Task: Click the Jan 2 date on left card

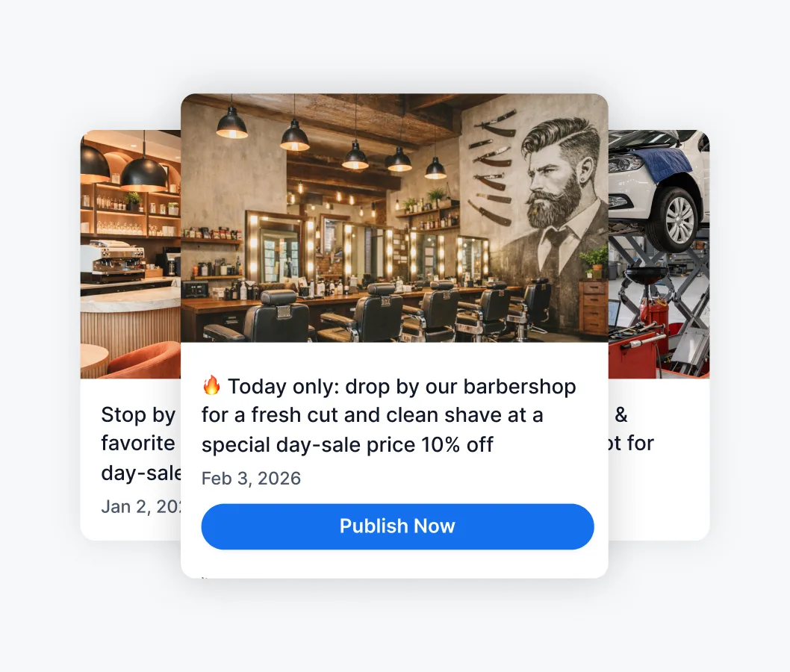Action: point(141,507)
